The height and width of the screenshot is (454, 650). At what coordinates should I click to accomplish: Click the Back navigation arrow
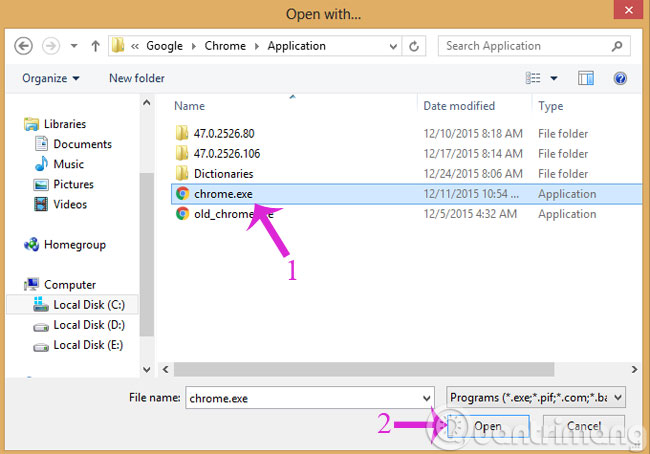tap(23, 46)
